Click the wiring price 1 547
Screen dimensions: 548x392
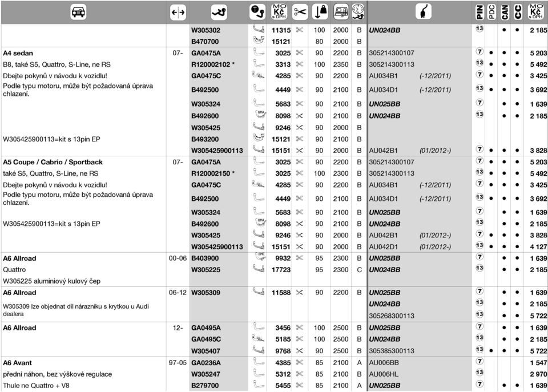click(538, 363)
